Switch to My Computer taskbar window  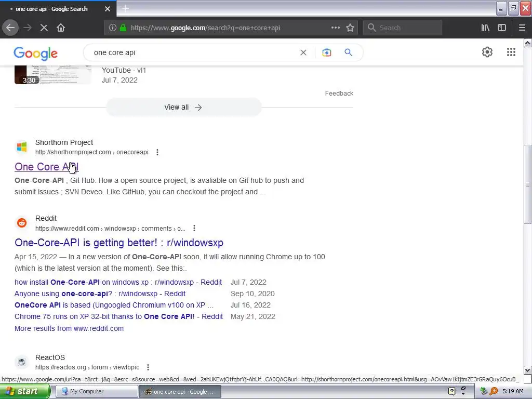pyautogui.click(x=96, y=392)
